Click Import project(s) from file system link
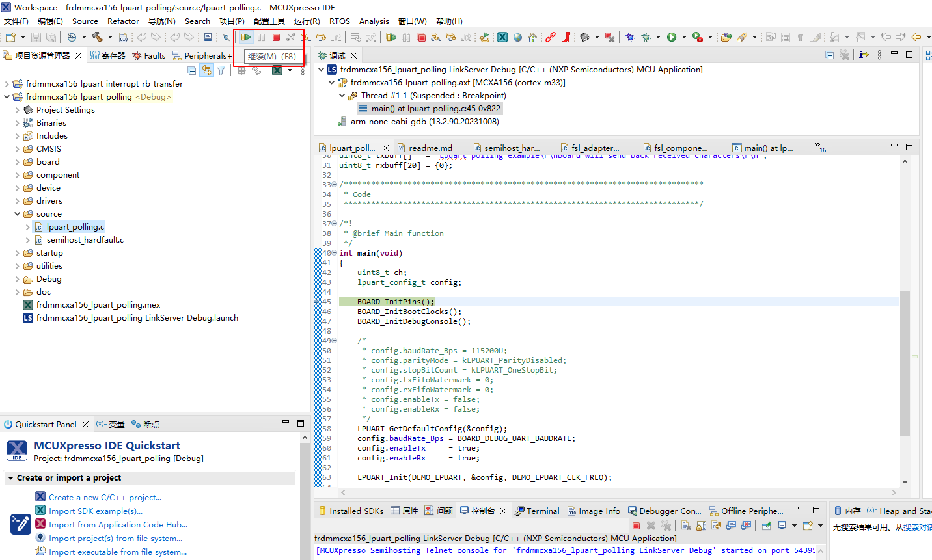Viewport: 932px width, 560px height. 115,539
